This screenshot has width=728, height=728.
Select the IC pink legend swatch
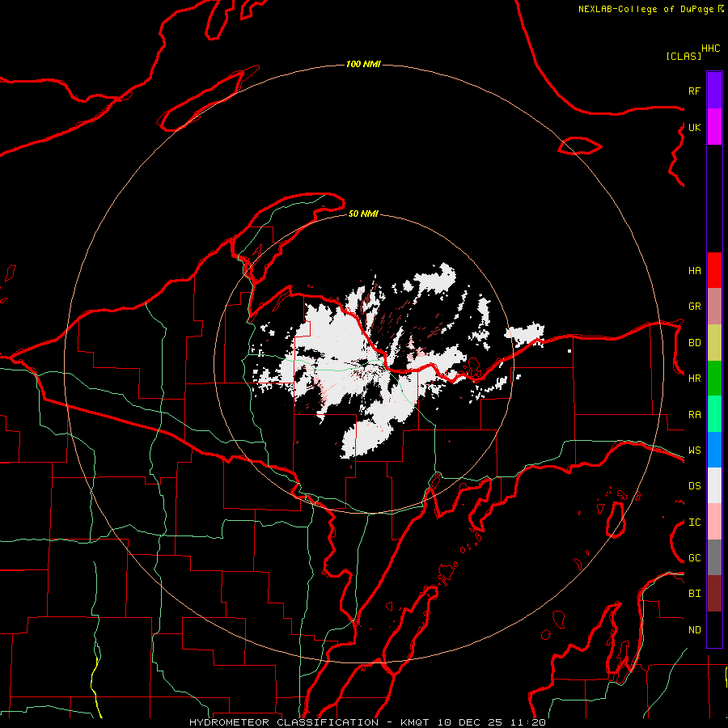pyautogui.click(x=714, y=522)
